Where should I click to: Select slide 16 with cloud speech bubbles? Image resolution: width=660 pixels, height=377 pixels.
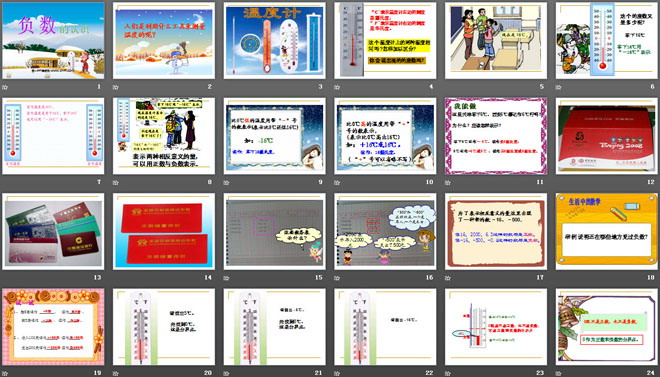pos(385,231)
